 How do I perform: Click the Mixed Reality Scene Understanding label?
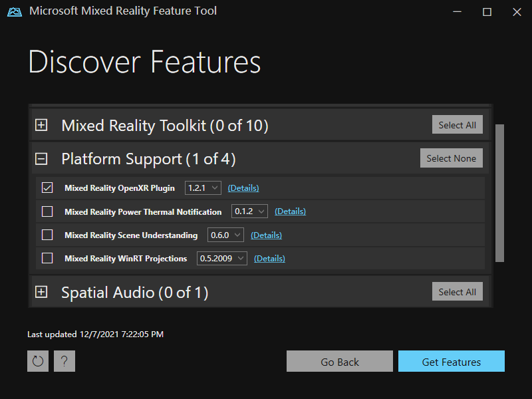(131, 235)
